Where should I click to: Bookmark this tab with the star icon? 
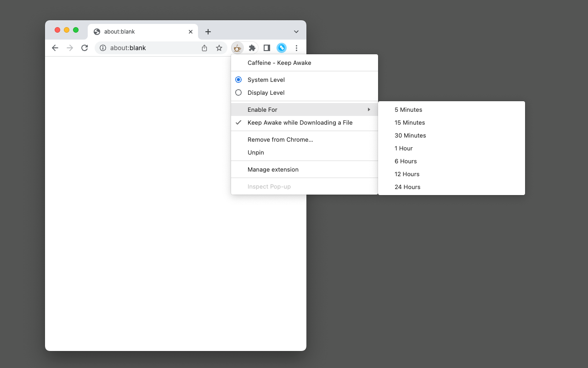(219, 48)
